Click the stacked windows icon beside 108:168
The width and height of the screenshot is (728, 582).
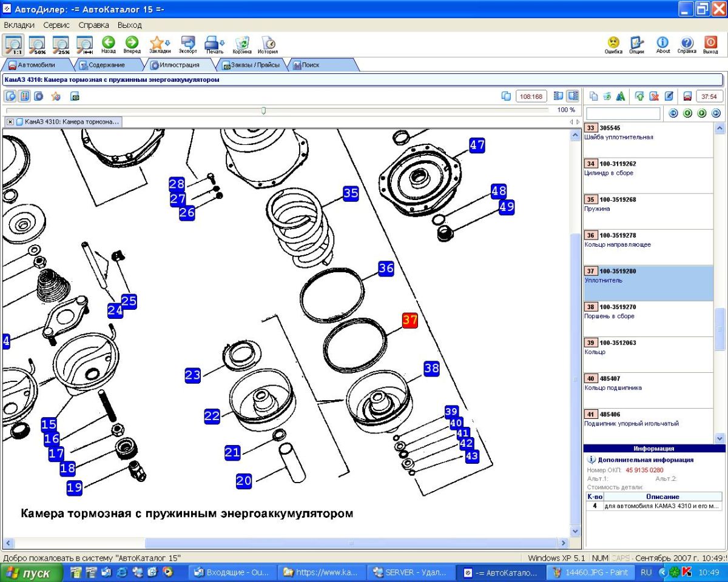click(x=506, y=96)
